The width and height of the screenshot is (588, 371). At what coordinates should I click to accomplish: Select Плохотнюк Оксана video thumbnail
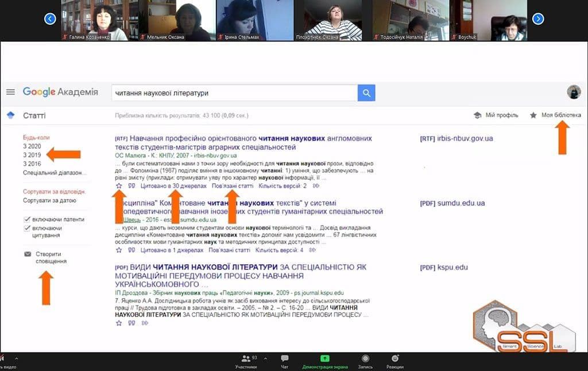(x=333, y=20)
